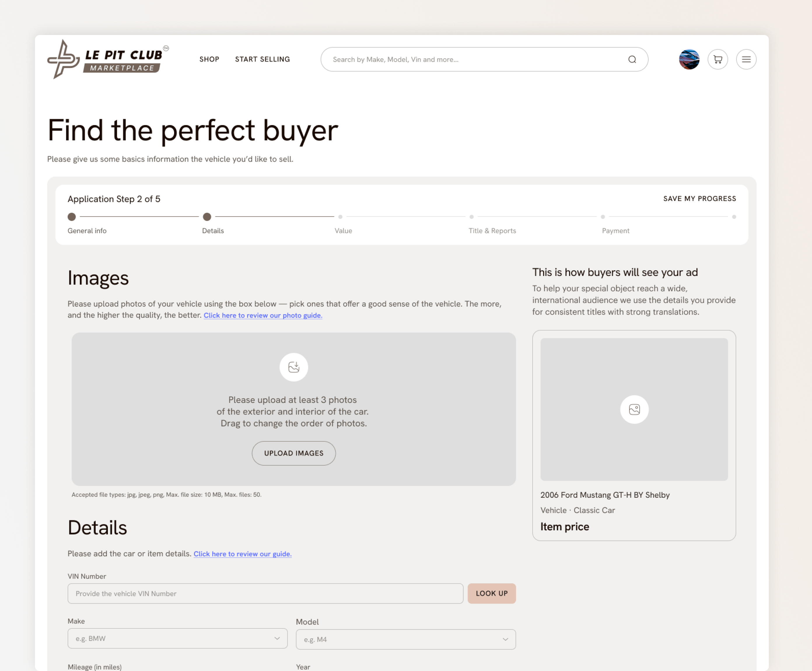Click the 'Item price' text in preview
The image size is (812, 671).
click(565, 526)
